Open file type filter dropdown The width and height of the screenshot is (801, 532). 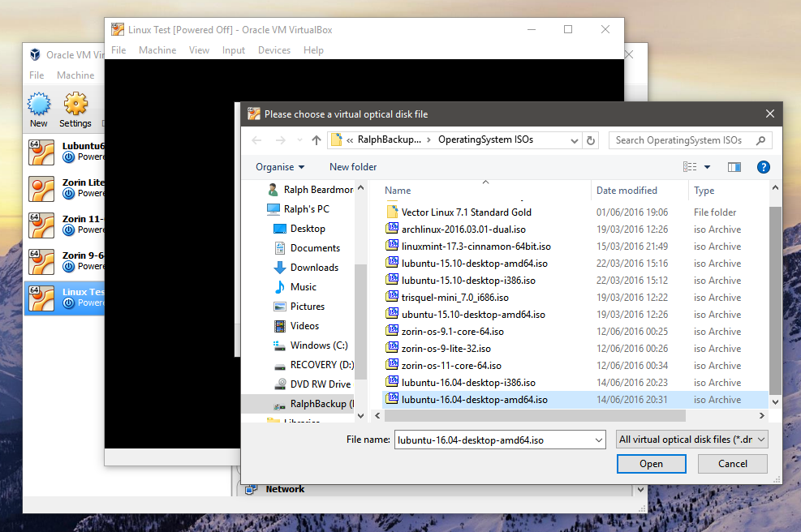pyautogui.click(x=692, y=440)
